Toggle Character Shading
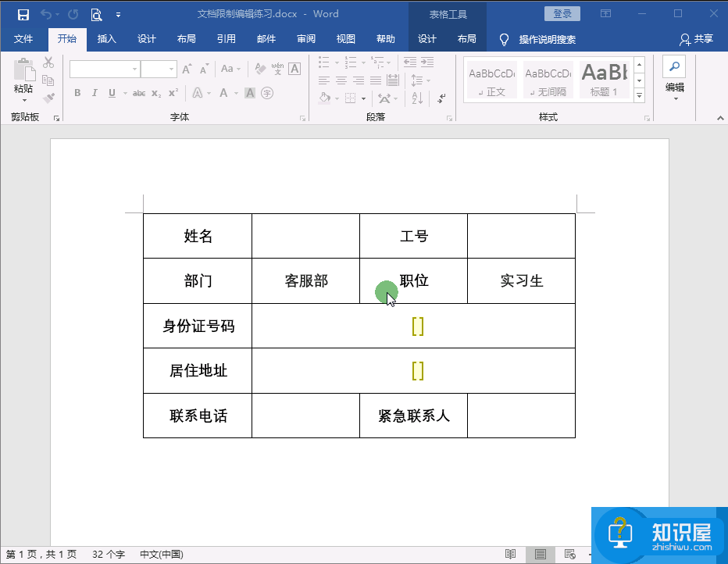 tap(250, 93)
